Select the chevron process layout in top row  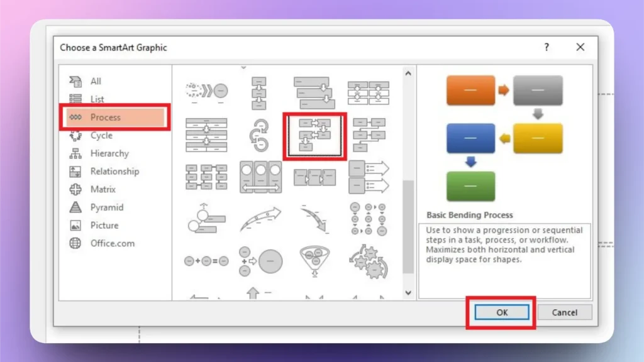206,90
